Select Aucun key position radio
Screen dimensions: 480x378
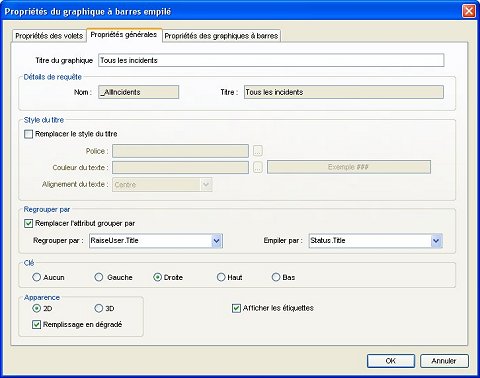(37, 277)
